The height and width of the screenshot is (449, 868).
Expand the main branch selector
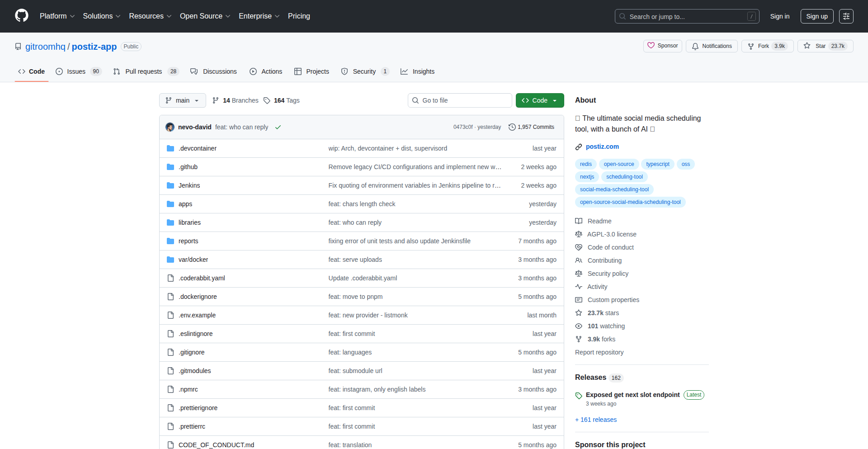pos(182,100)
